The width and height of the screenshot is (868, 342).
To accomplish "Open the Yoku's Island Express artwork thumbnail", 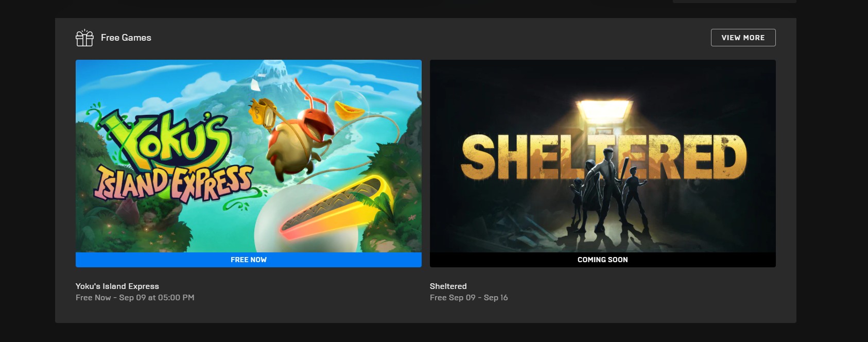I will [249, 156].
